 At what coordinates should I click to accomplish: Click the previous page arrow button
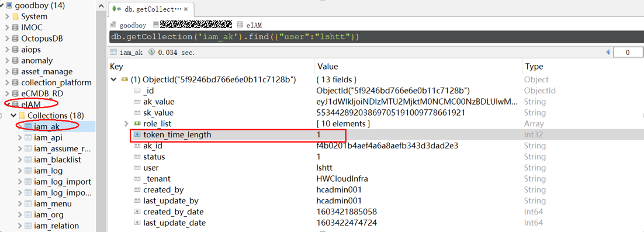tap(608, 53)
